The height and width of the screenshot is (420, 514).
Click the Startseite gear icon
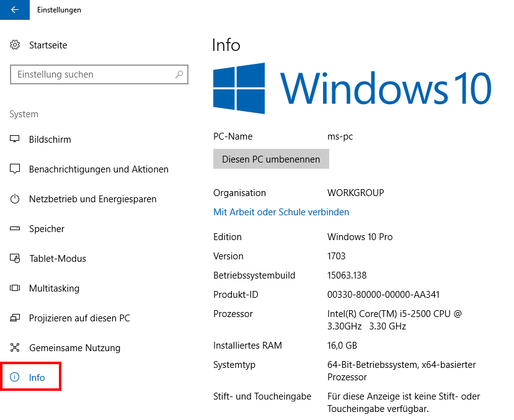point(16,45)
